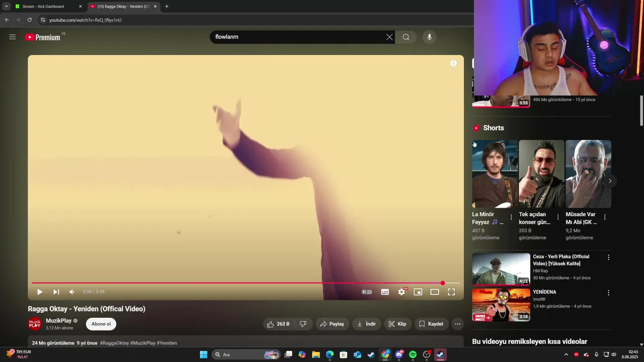Viewport: 644px width, 362px height.
Task: View site information icon in address bar
Action: pyautogui.click(x=43, y=20)
